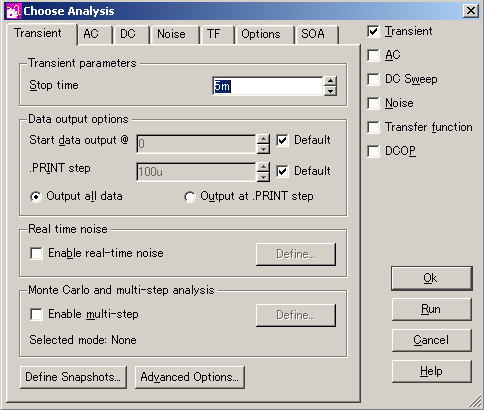Tick the DCOP checkbox
The image size is (484, 410).
pos(373,151)
